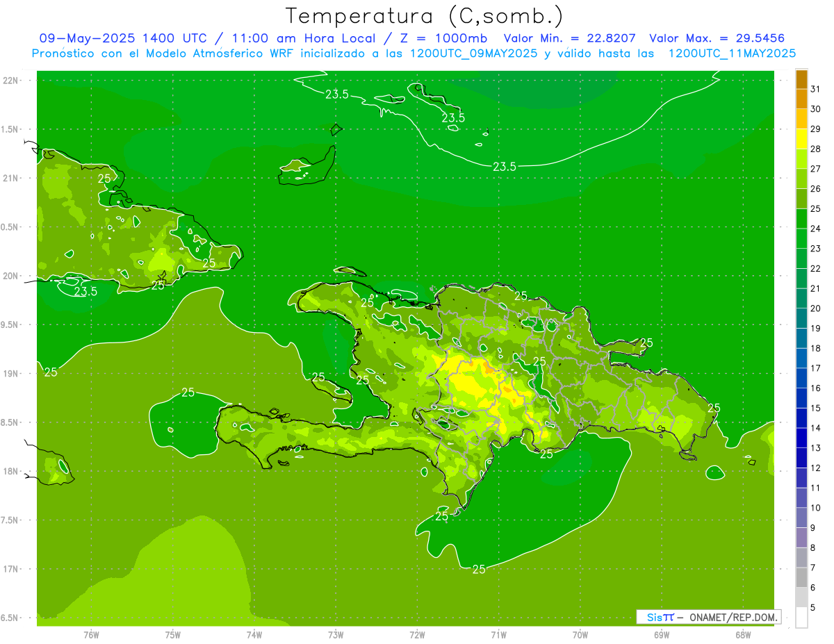Image resolution: width=834 pixels, height=644 pixels.
Task: Click the "71W" longitude axis label
Action: [498, 634]
